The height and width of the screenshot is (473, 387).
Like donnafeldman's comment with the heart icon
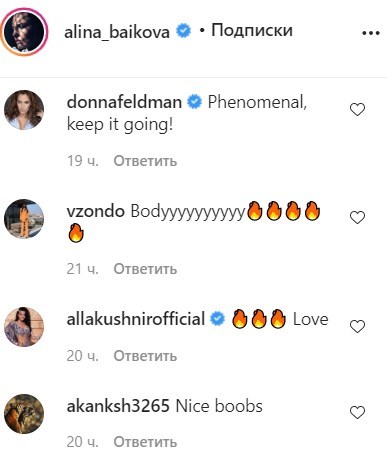(x=357, y=110)
